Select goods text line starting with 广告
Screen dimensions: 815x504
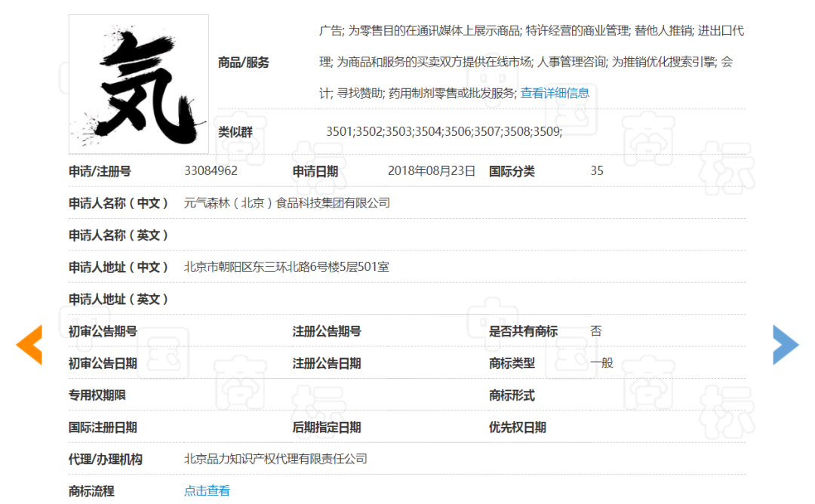532,31
